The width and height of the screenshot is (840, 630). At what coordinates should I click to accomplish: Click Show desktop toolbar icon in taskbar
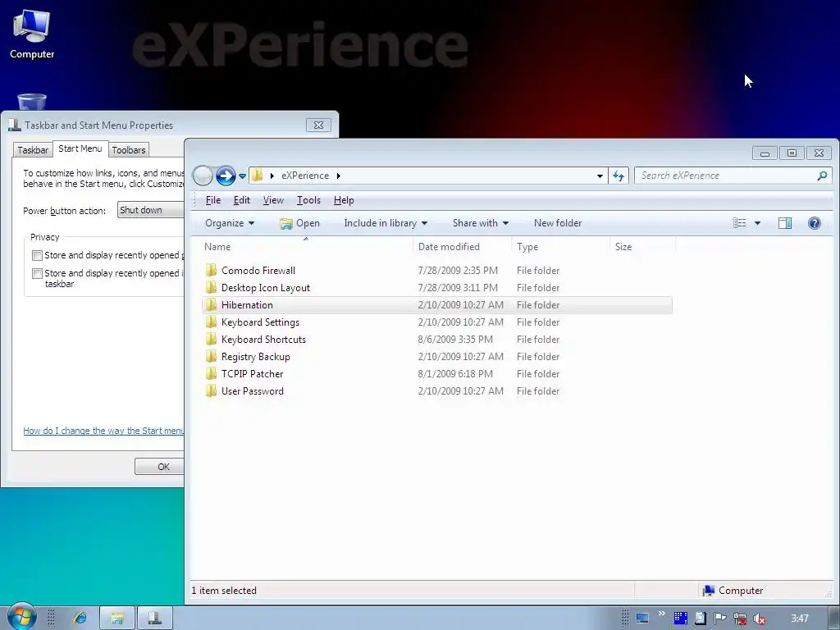coord(641,619)
